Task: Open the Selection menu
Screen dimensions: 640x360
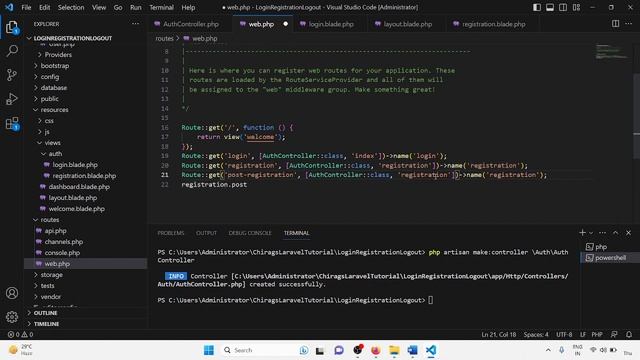Action: (71, 7)
